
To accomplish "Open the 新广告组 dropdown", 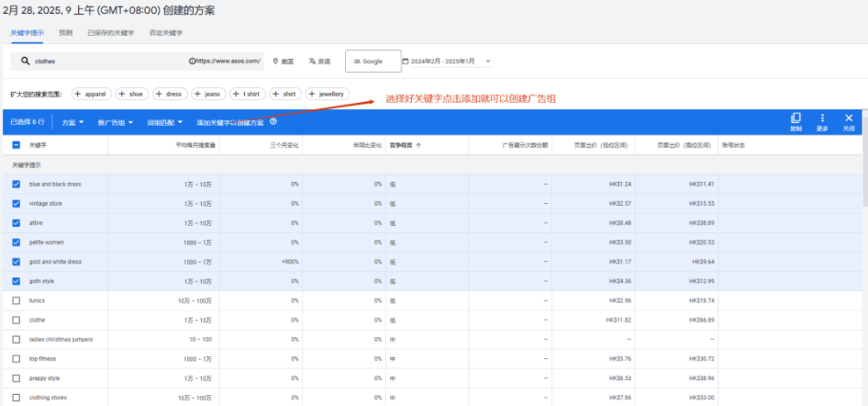I will [x=116, y=122].
